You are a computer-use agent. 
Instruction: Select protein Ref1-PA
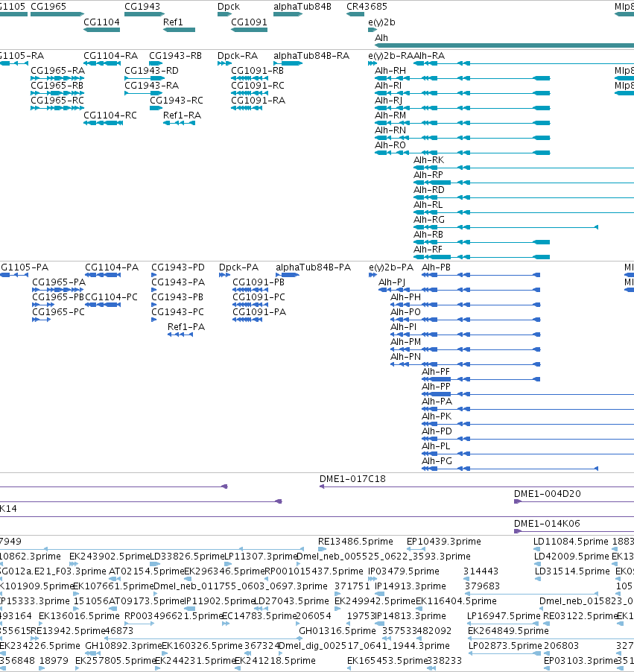click(180, 335)
